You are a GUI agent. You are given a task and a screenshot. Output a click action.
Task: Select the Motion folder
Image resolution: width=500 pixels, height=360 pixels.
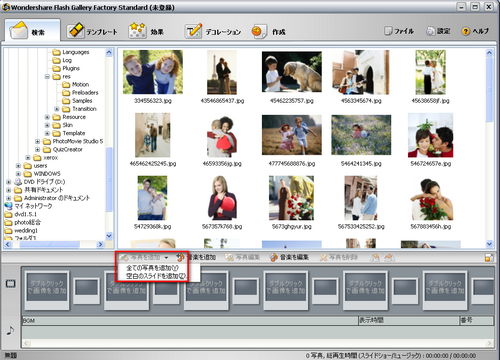point(76,84)
